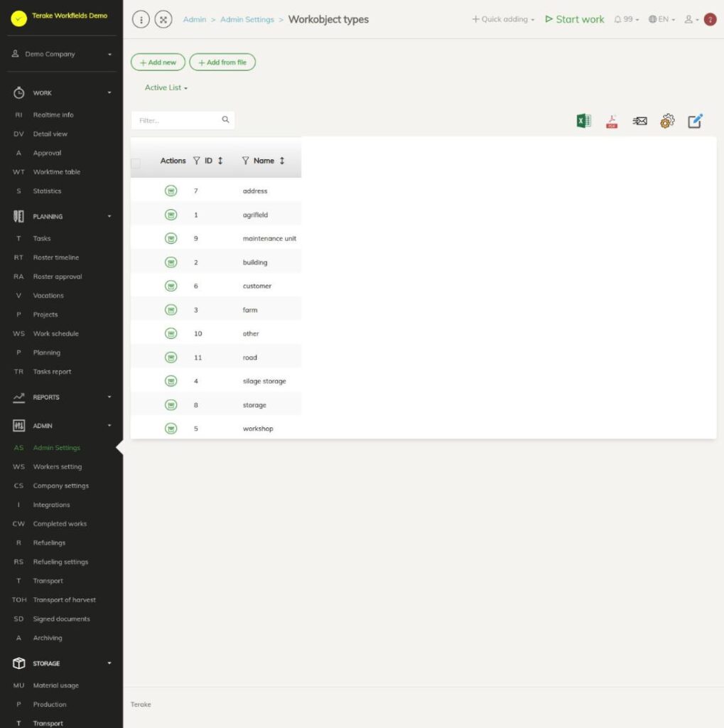This screenshot has width=724, height=728.
Task: Toggle select-all checkbox in table header
Action: click(136, 163)
